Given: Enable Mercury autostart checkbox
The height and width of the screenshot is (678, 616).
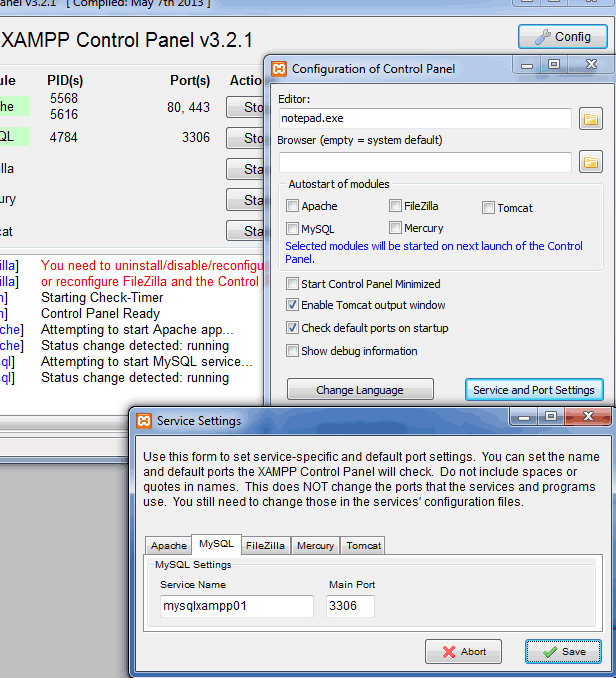Looking at the screenshot, I should (395, 227).
